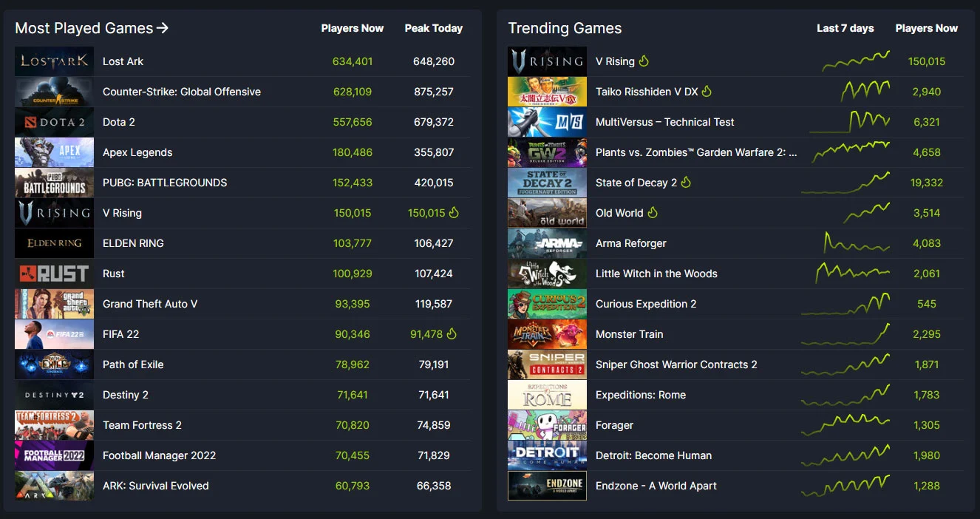The image size is (980, 519).
Task: Click V Rising thumbnail in Trending Games
Action: [548, 61]
